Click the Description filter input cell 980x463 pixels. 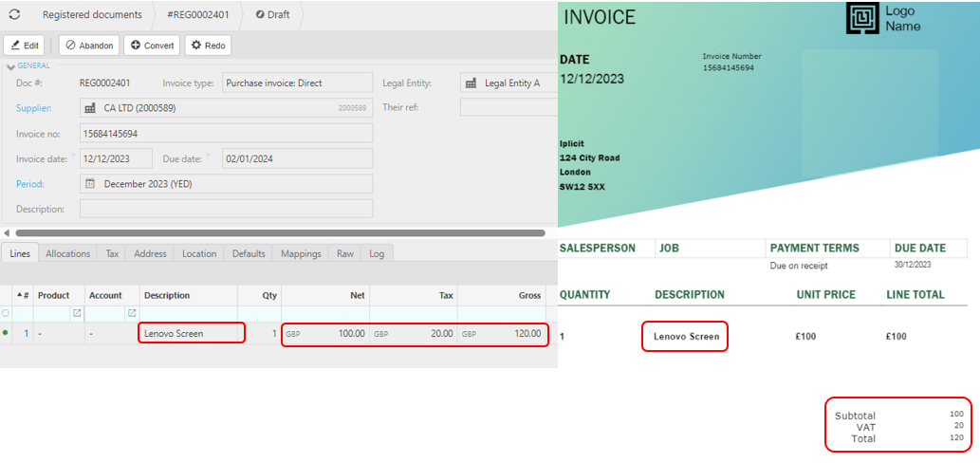(x=188, y=313)
